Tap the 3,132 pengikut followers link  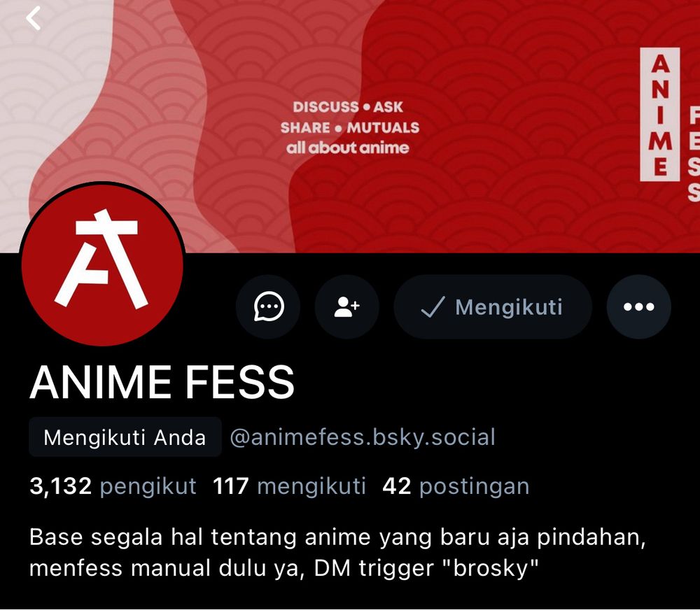(x=113, y=486)
